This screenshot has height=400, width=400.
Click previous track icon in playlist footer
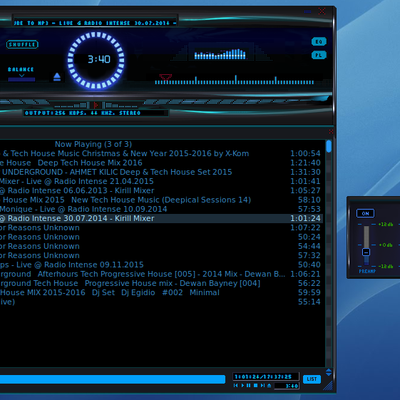coord(236,386)
